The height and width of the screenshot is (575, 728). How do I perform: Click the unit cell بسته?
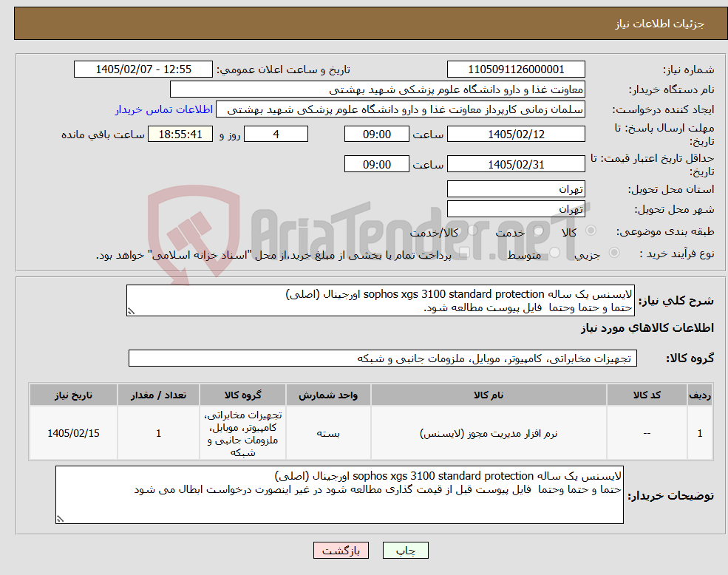[x=328, y=433]
